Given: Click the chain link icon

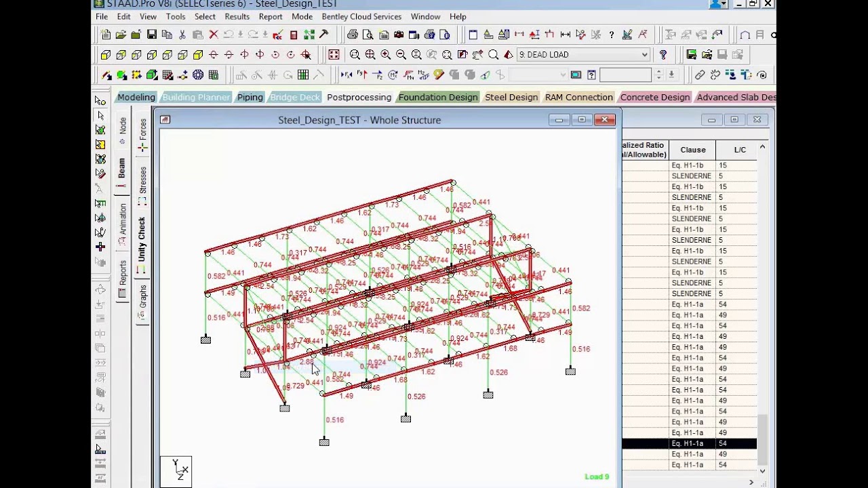Looking at the screenshot, I should 700,75.
